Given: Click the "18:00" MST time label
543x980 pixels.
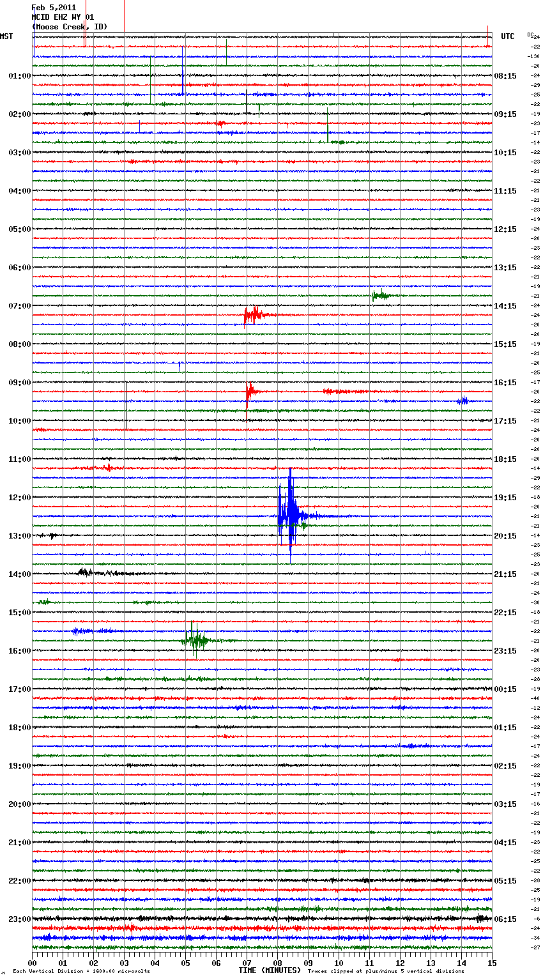Looking at the screenshot, I should 20,728.
